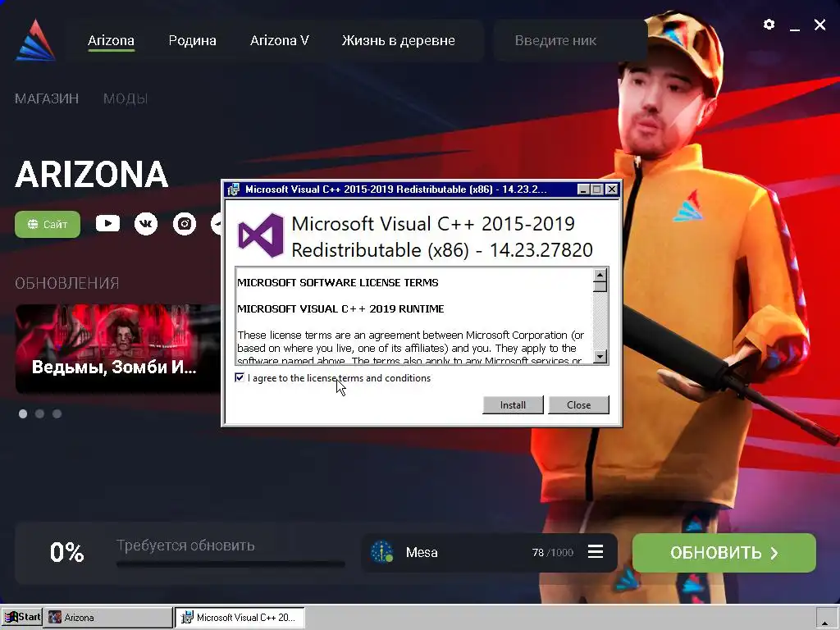Open the VK social icon

click(146, 223)
